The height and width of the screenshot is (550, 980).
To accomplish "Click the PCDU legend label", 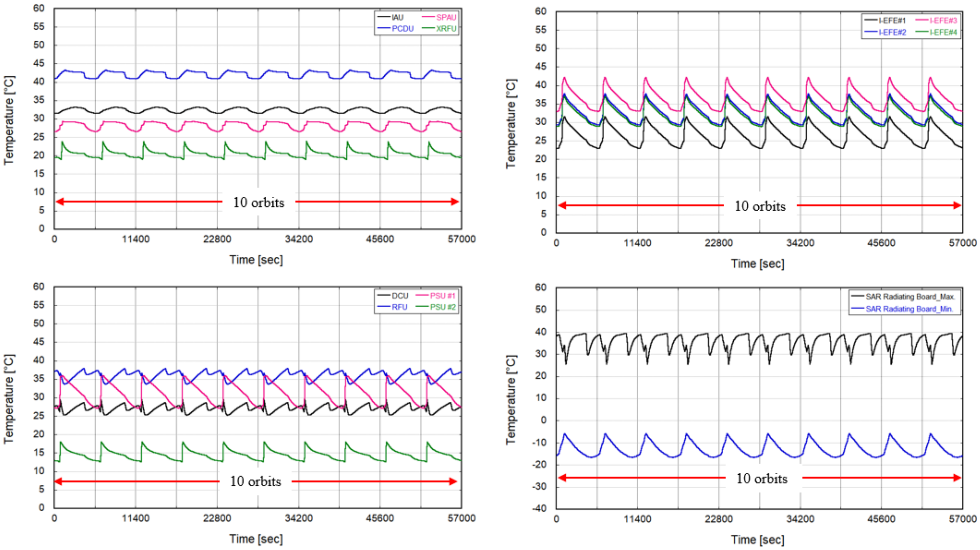I will 402,28.
